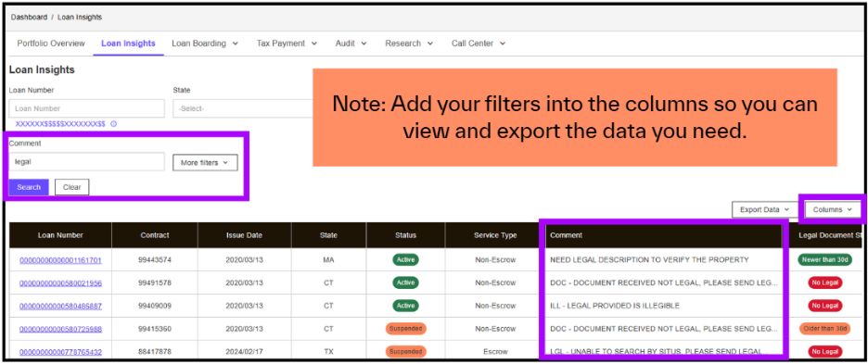Click the Status column header
The height and width of the screenshot is (364, 868).
point(405,235)
